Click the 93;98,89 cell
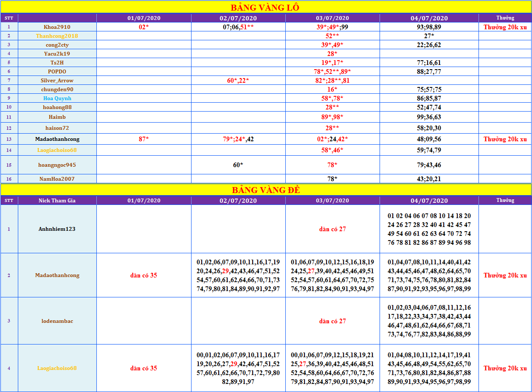 click(429, 27)
